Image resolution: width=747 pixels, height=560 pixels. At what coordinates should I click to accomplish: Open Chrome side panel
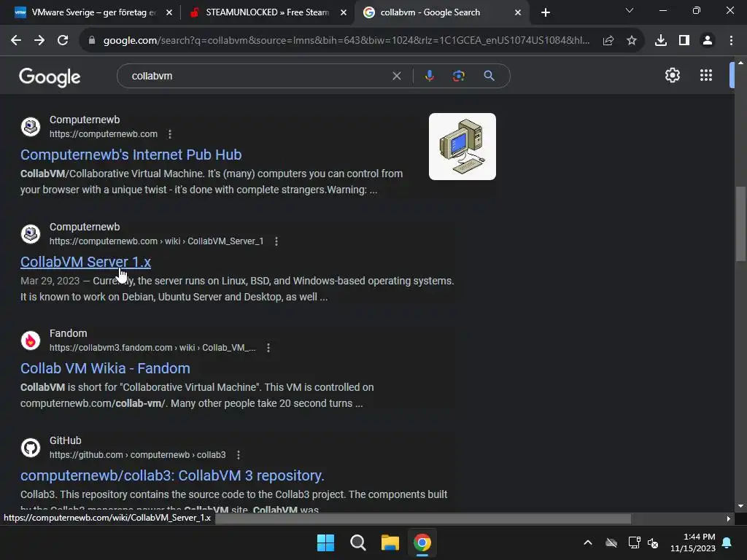click(684, 41)
